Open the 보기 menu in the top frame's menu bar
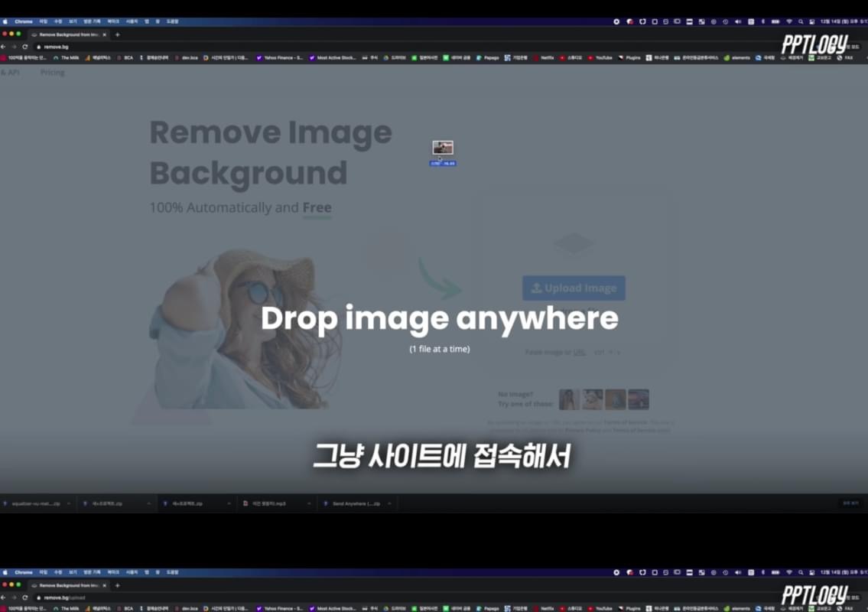The height and width of the screenshot is (612, 868). pyautogui.click(x=73, y=21)
